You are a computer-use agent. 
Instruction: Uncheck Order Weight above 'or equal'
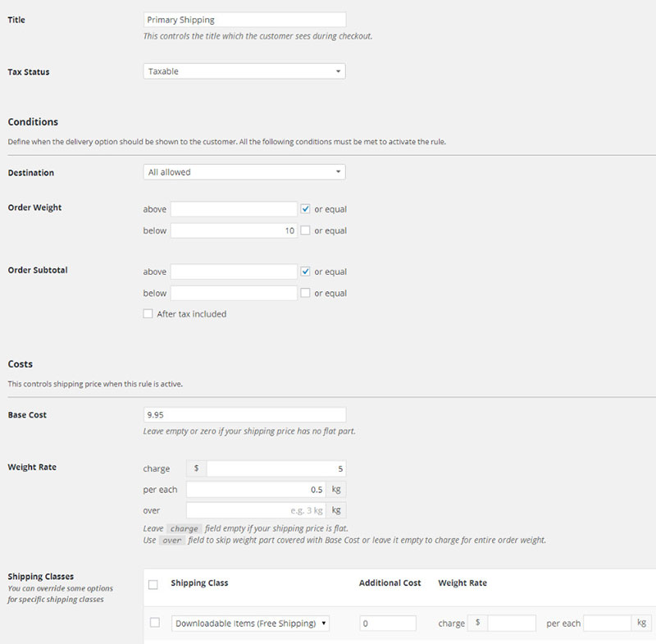tap(306, 209)
